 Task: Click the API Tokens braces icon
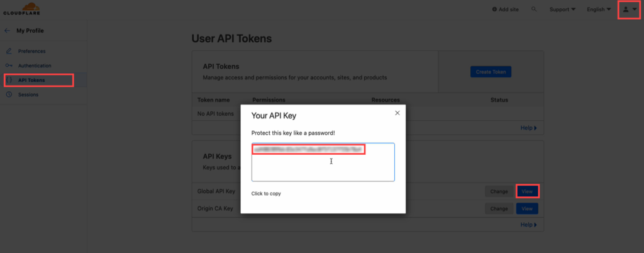click(x=9, y=80)
